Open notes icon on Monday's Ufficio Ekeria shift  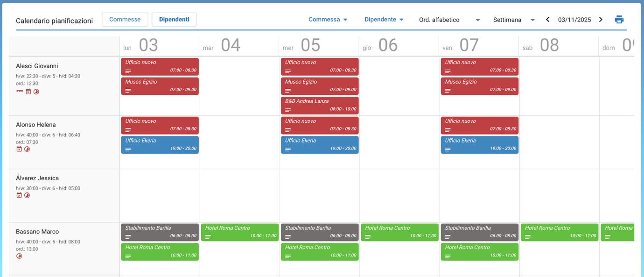pyautogui.click(x=128, y=149)
